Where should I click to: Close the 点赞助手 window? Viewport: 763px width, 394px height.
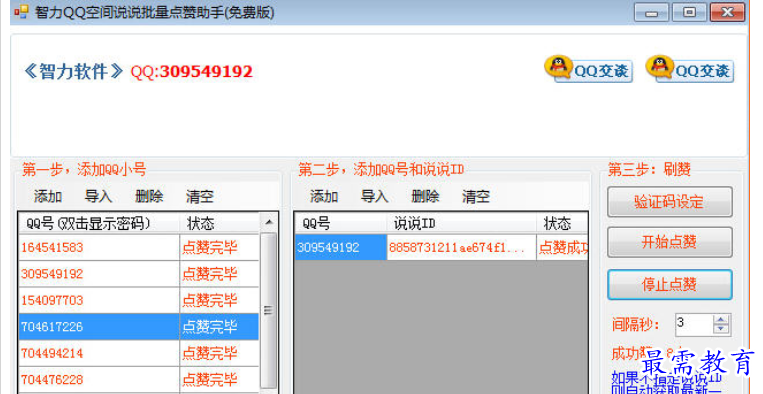click(x=727, y=12)
